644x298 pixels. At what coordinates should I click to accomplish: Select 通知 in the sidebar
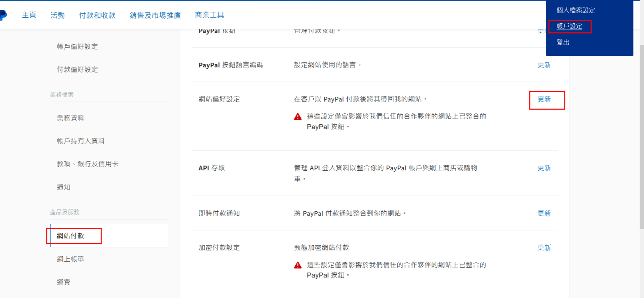point(64,187)
